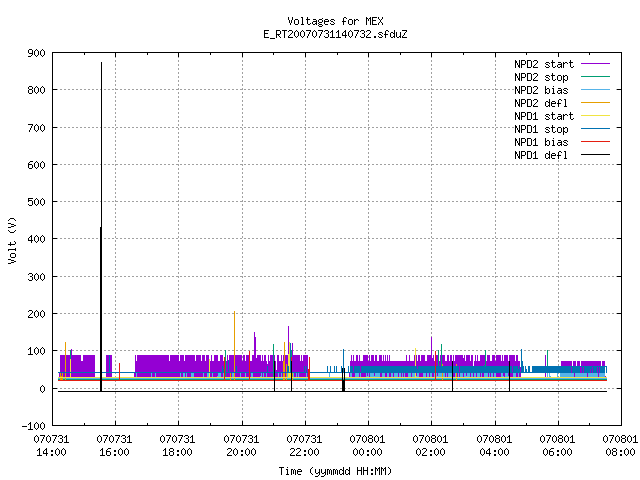640x480 pixels.
Task: Click the dark blue NPD1 stop legend line
Action: [x=595, y=129]
